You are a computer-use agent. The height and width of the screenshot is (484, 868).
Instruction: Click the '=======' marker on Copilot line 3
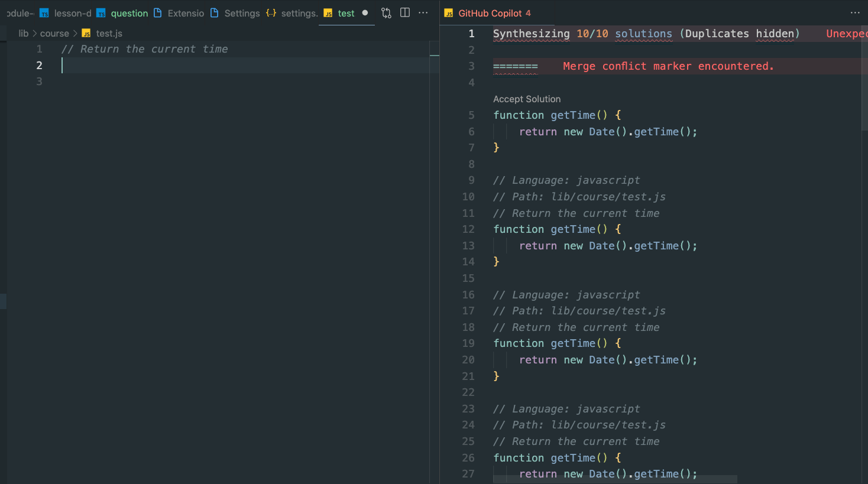pos(516,66)
